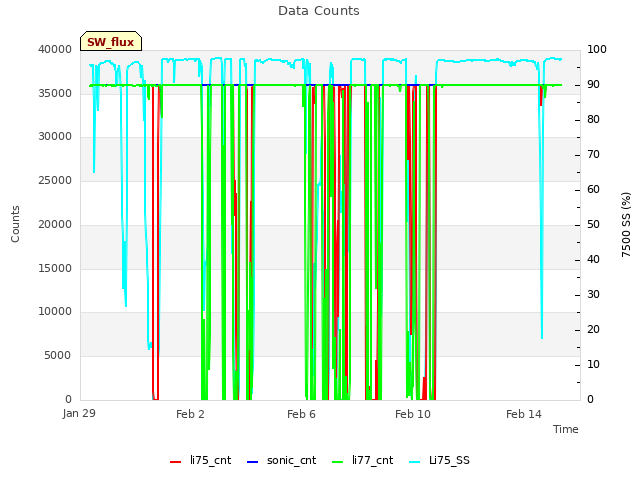This screenshot has width=640, height=480.
Task: Toggle the sonic_cnt legend entry
Action: pyautogui.click(x=282, y=460)
